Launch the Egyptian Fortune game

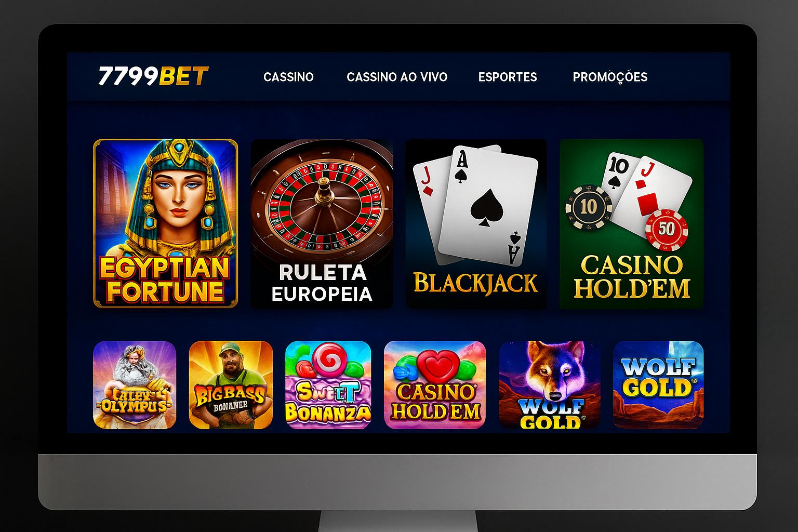(165, 223)
